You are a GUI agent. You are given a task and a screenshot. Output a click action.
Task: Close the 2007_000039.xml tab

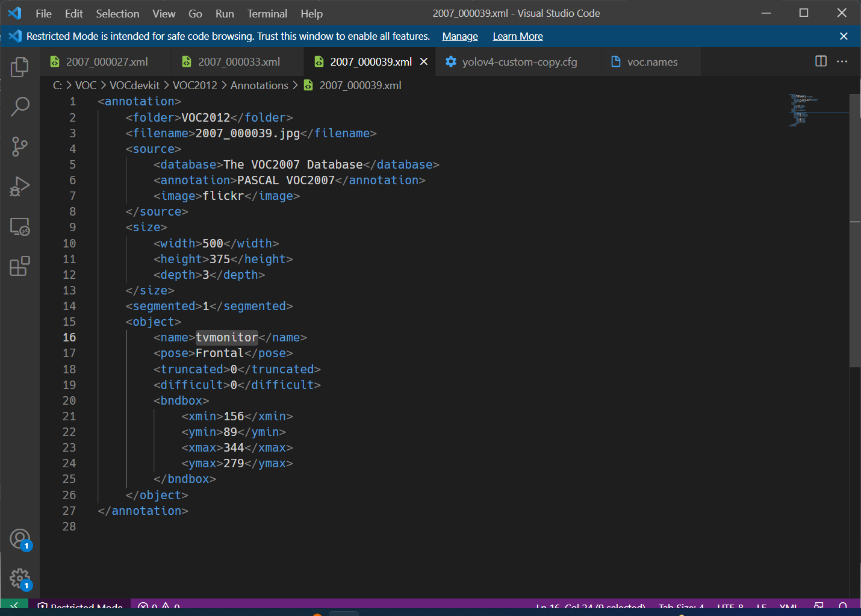click(x=424, y=61)
